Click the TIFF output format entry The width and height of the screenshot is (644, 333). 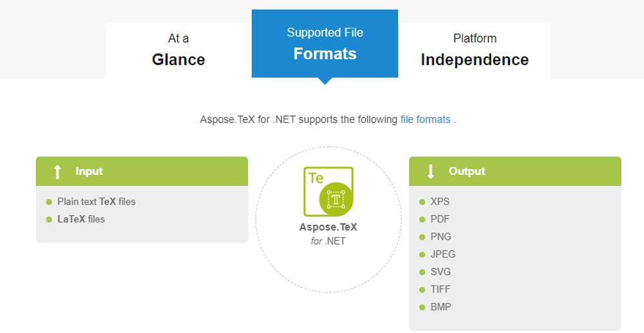tap(440, 290)
